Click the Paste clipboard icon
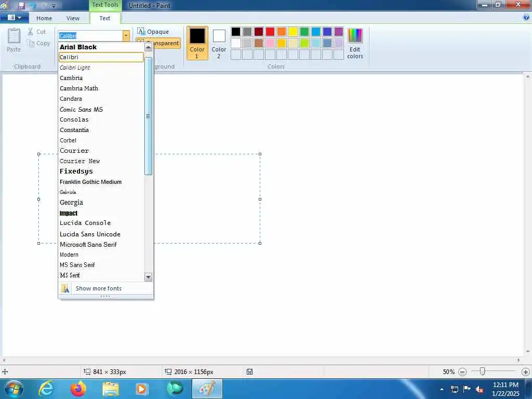 pos(14,36)
